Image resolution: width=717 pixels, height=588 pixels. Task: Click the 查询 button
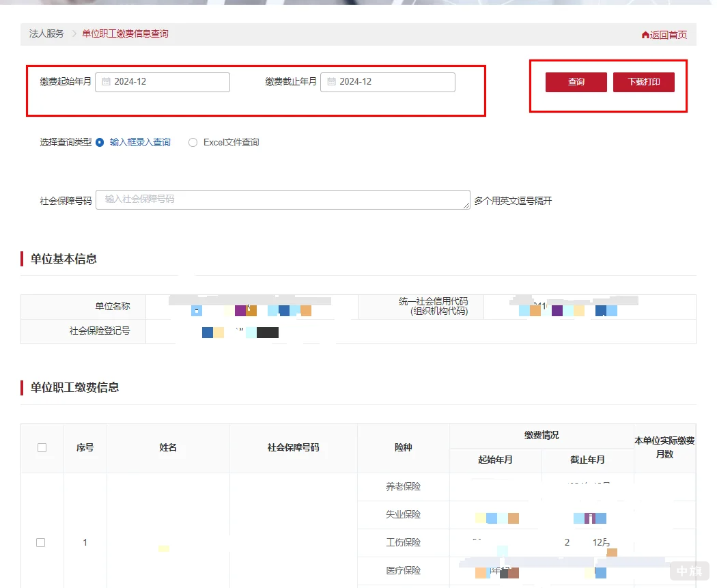tap(575, 81)
